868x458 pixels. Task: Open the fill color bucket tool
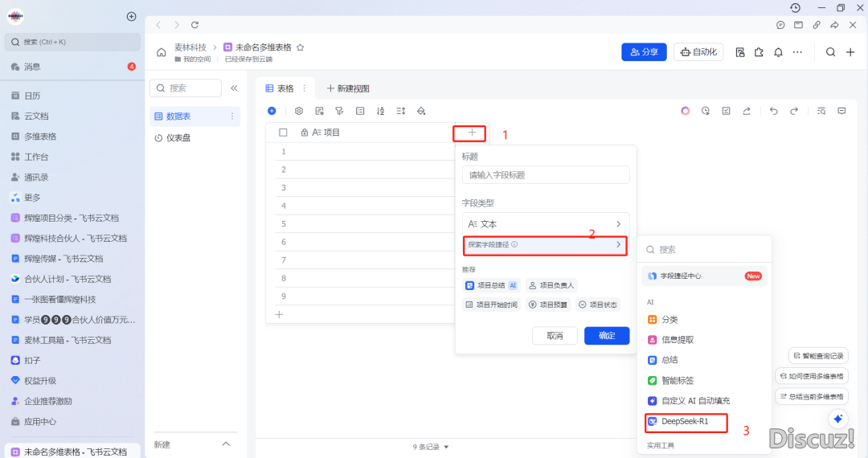421,111
